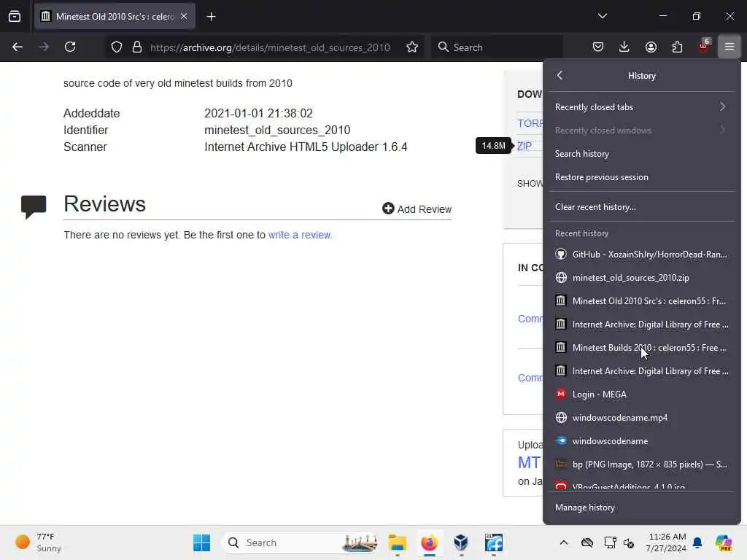Save page to Pocket
This screenshot has width=747, height=560.
click(x=598, y=47)
